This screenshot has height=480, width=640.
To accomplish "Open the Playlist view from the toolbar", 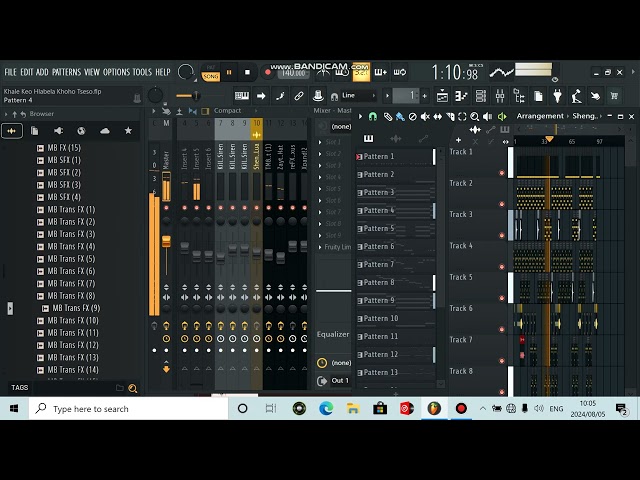I will (442, 96).
